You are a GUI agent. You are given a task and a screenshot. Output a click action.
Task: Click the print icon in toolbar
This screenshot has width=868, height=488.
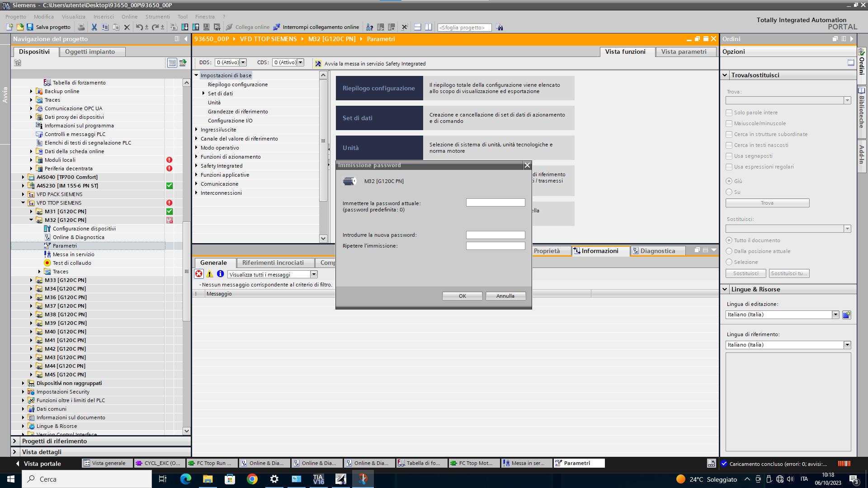[x=81, y=27]
